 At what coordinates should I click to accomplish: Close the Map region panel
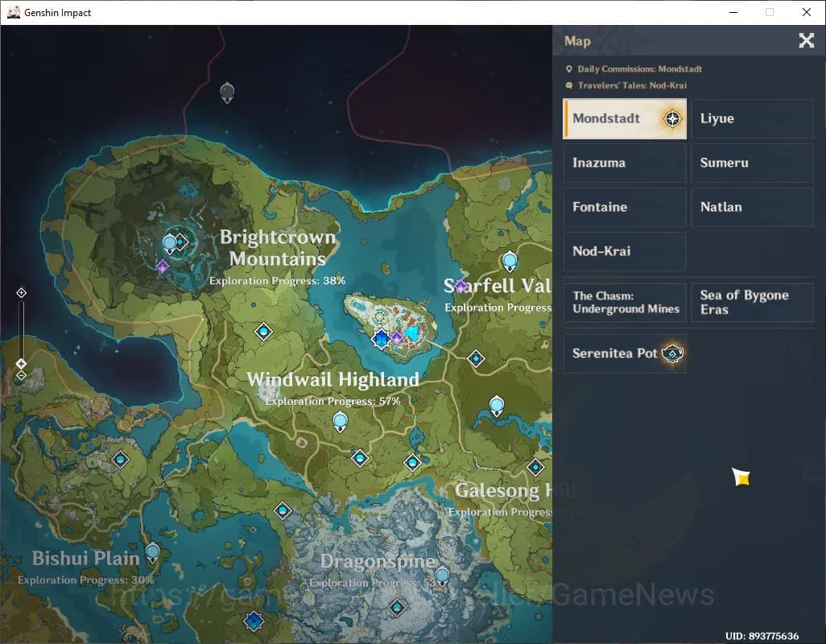tap(806, 41)
